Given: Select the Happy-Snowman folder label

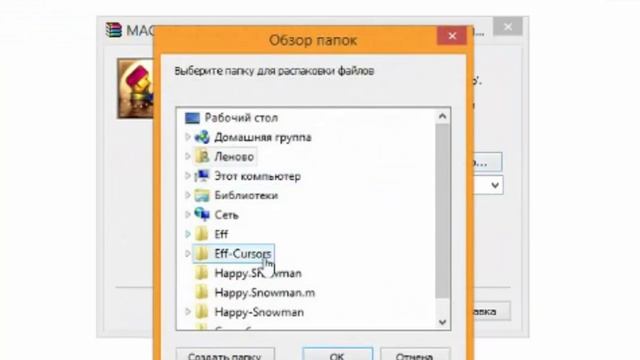Looking at the screenshot, I should click(x=259, y=312).
